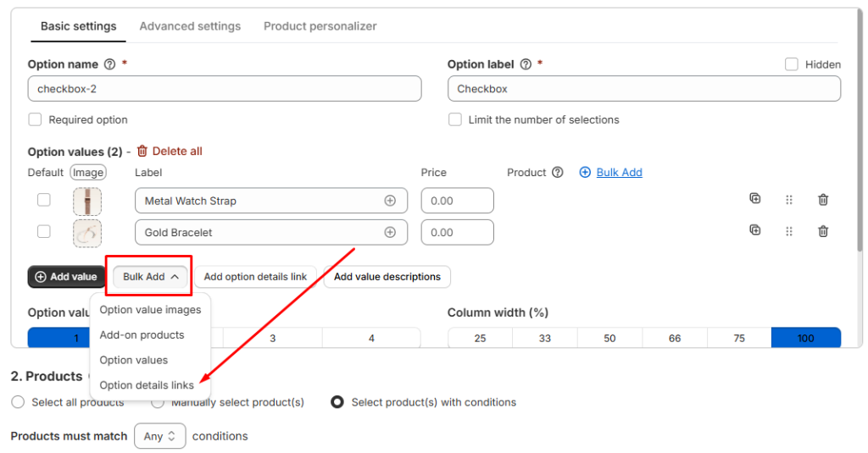Image resolution: width=868 pixels, height=453 pixels.
Task: Set column width to 50 percent
Action: coord(609,338)
